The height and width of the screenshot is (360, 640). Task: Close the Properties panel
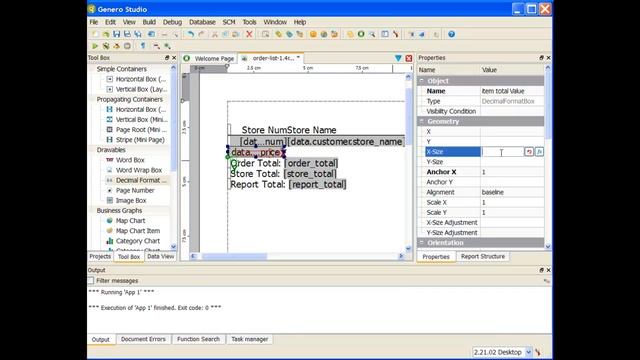pyautogui.click(x=548, y=58)
